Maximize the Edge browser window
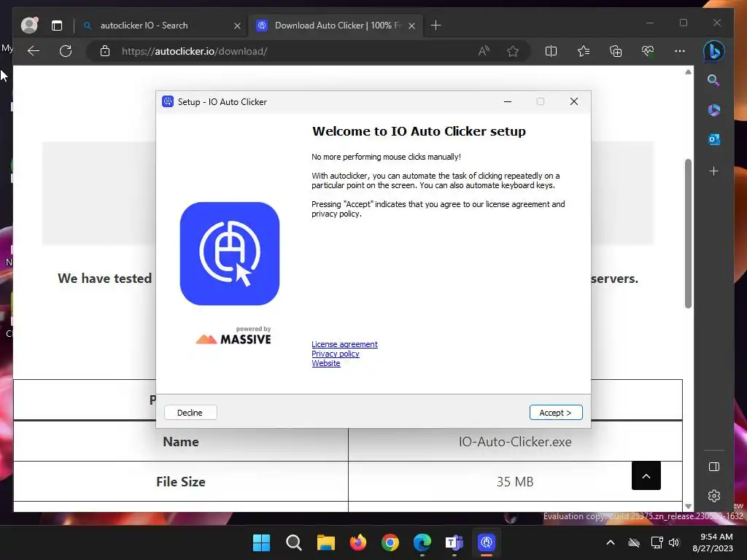The height and width of the screenshot is (560, 747). click(x=683, y=23)
